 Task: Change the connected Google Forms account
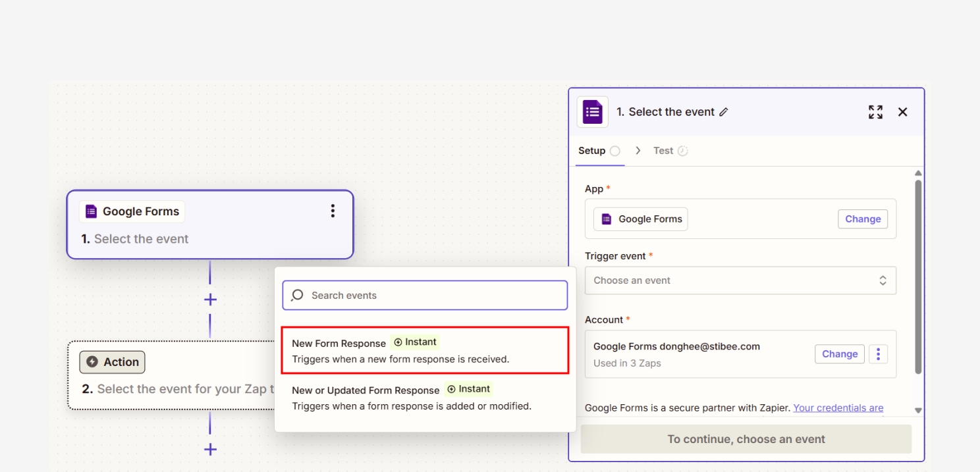(840, 354)
